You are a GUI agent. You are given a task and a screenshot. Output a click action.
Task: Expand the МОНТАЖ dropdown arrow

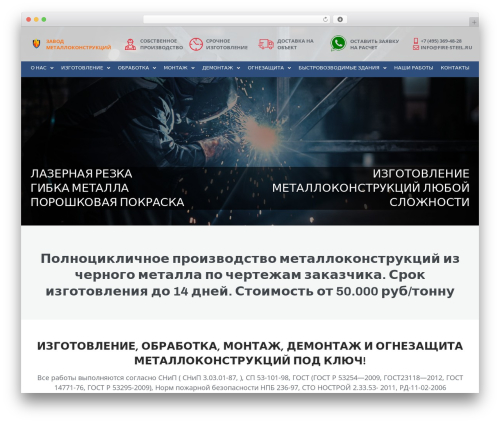point(193,68)
